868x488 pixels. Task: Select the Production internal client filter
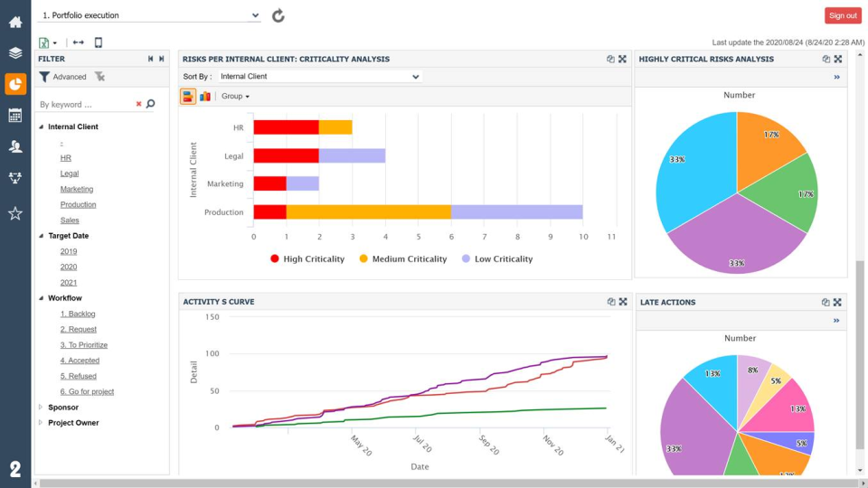78,205
